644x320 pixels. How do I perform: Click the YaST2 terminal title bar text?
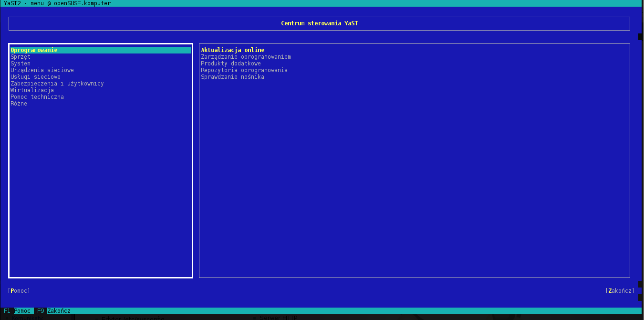[57, 3]
